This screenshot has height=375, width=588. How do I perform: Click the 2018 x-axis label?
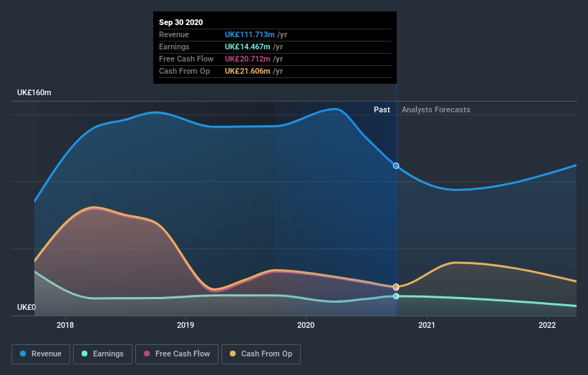pyautogui.click(x=65, y=325)
